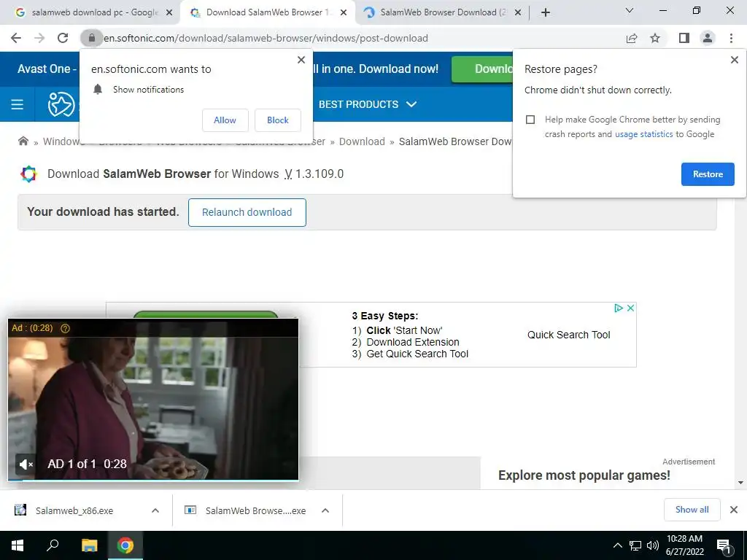Open the Chrome profile avatar
The height and width of the screenshot is (560, 747).
pyautogui.click(x=708, y=38)
